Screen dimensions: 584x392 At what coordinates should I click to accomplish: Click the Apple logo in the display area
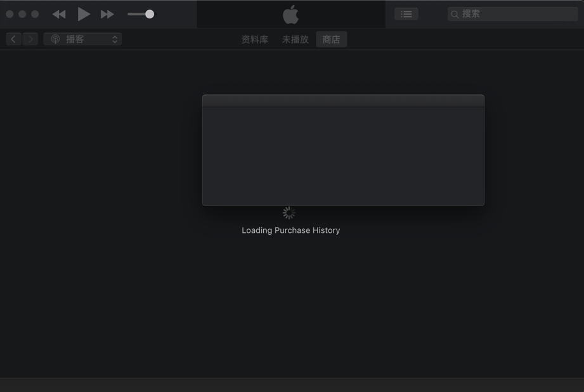(290, 15)
